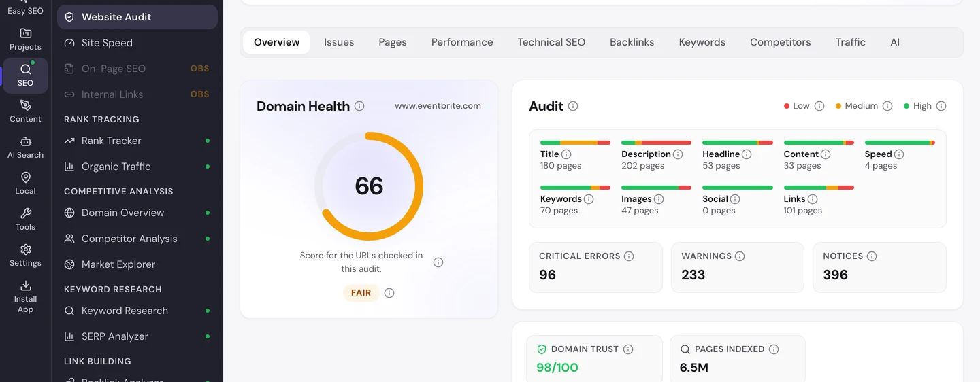This screenshot has height=382, width=980.
Task: Switch to the Traffic tab
Action: (851, 42)
